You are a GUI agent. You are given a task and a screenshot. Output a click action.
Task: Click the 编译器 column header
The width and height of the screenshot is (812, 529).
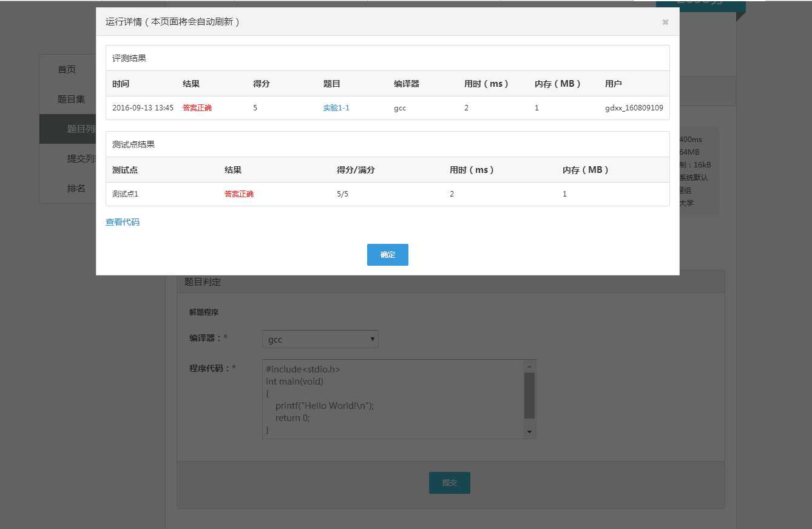[x=407, y=84]
